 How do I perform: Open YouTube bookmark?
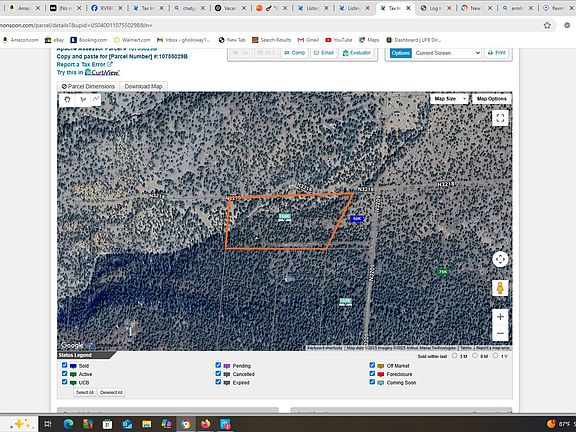pyautogui.click(x=339, y=40)
